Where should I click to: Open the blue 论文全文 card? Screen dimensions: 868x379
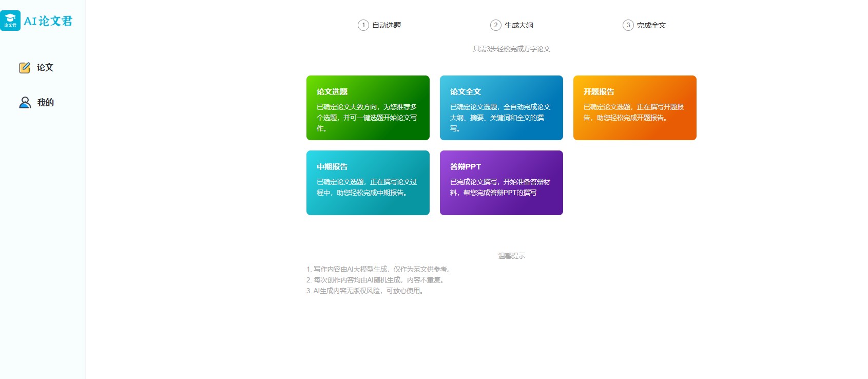click(501, 108)
